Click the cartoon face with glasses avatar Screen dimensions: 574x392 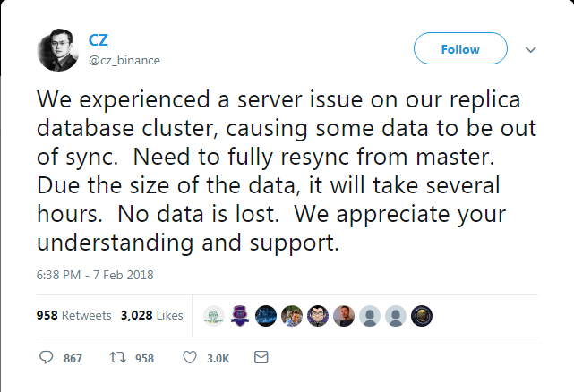pyautogui.click(x=317, y=315)
